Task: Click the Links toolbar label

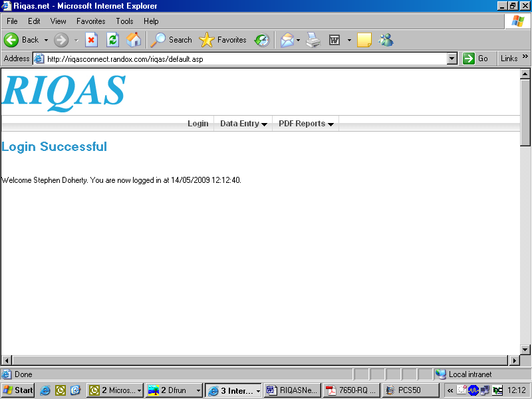Action: [x=509, y=59]
